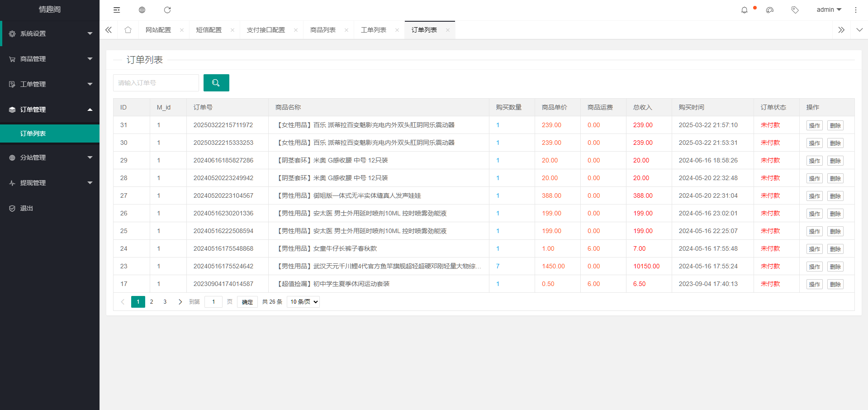Screen dimensions: 868x410
Task: Click the globe icon in top toolbar
Action: coord(142,10)
